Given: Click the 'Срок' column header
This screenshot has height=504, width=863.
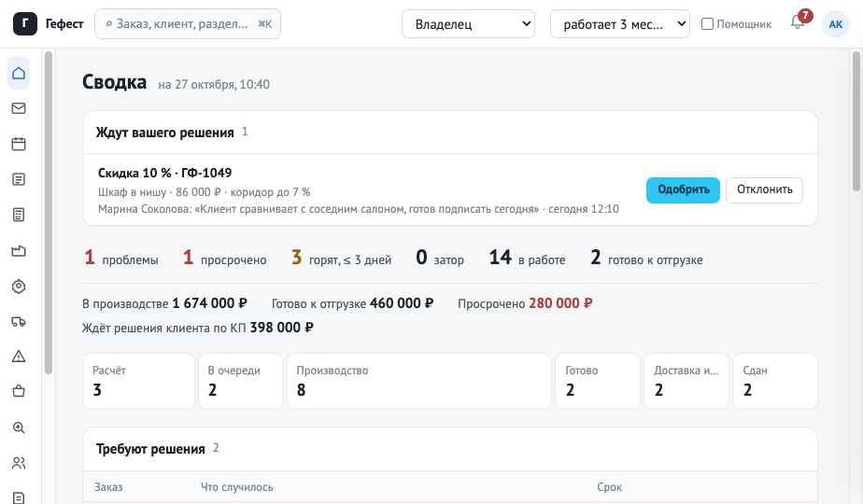Looking at the screenshot, I should pos(609,487).
